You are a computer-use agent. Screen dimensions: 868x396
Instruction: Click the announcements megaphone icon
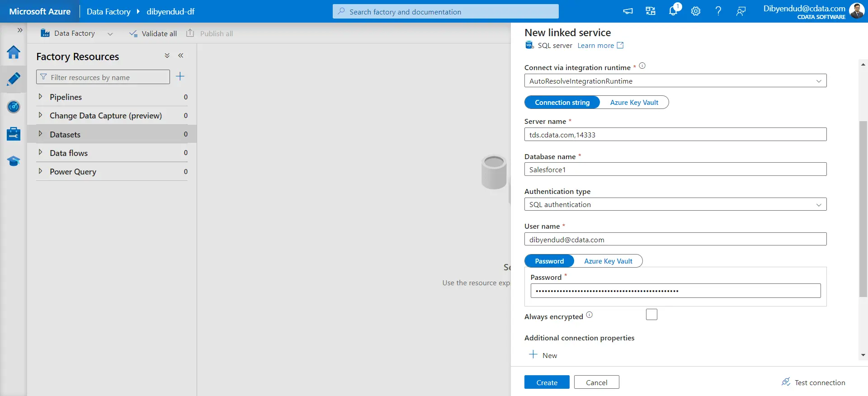(628, 11)
